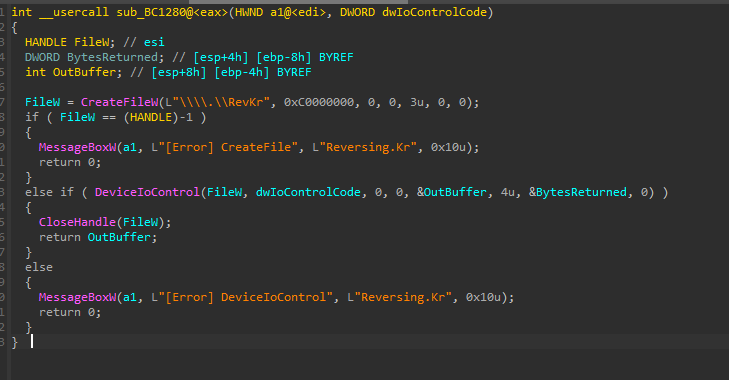Click the @<eax> return register annotation
Screen dimensions: 729x380
pyautogui.click(x=206, y=12)
